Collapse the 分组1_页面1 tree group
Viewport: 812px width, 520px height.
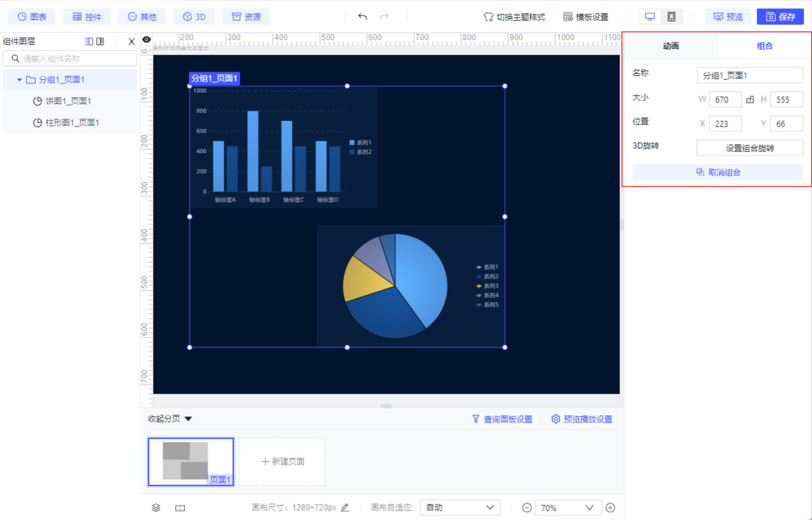(19, 80)
